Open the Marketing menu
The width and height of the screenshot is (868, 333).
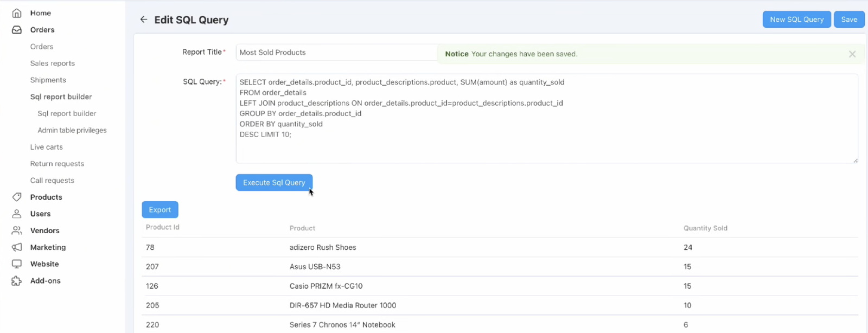pos(48,247)
